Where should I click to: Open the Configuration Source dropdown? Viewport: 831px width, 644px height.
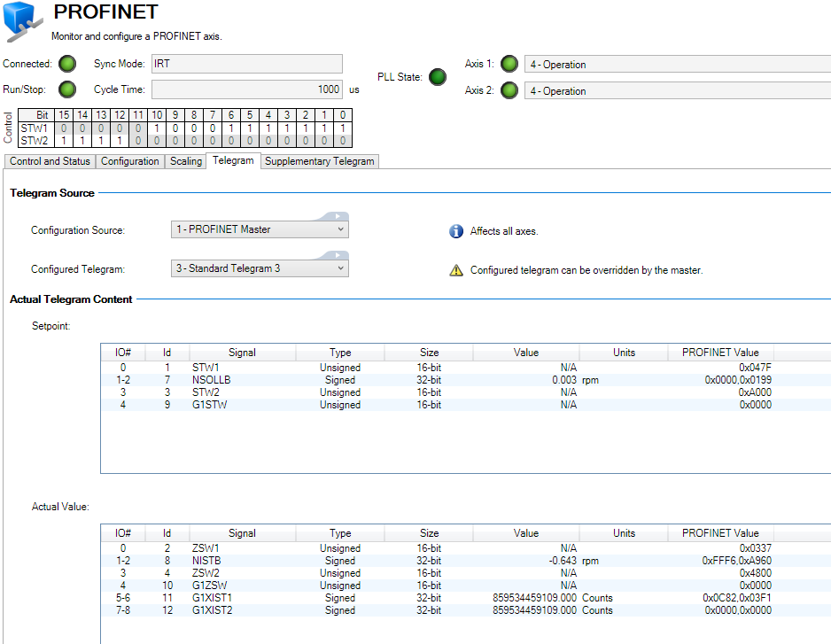tap(260, 229)
